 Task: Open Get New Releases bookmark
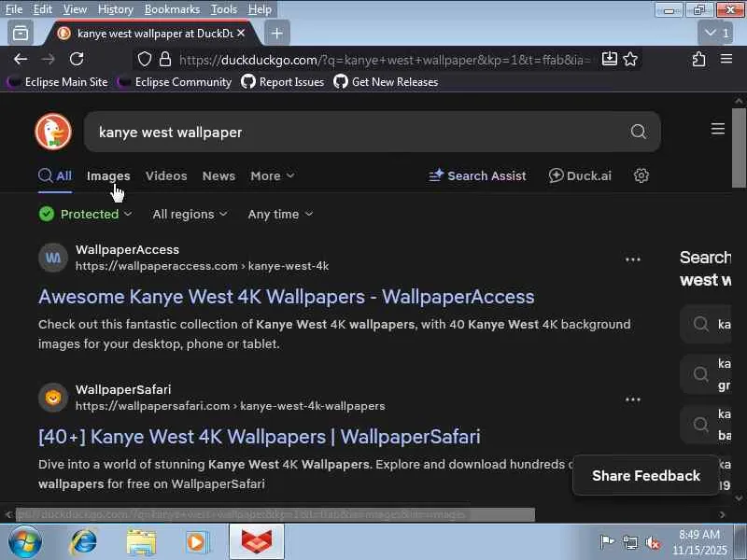(x=387, y=82)
